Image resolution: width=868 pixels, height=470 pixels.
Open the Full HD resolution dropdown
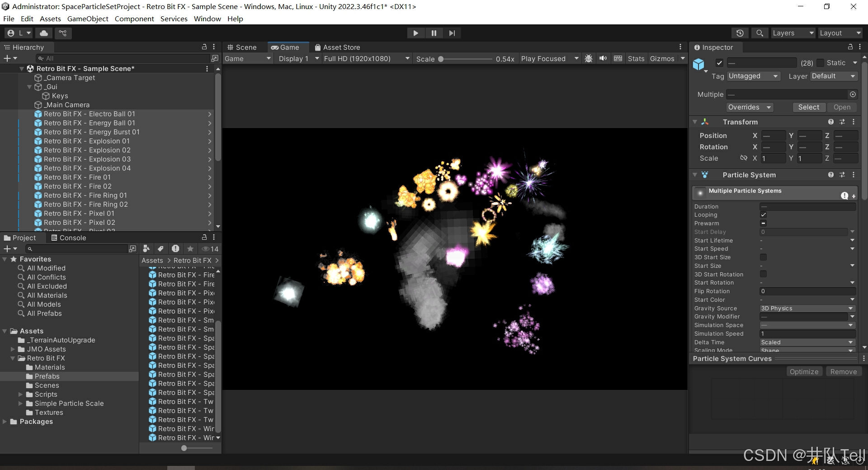click(366, 59)
